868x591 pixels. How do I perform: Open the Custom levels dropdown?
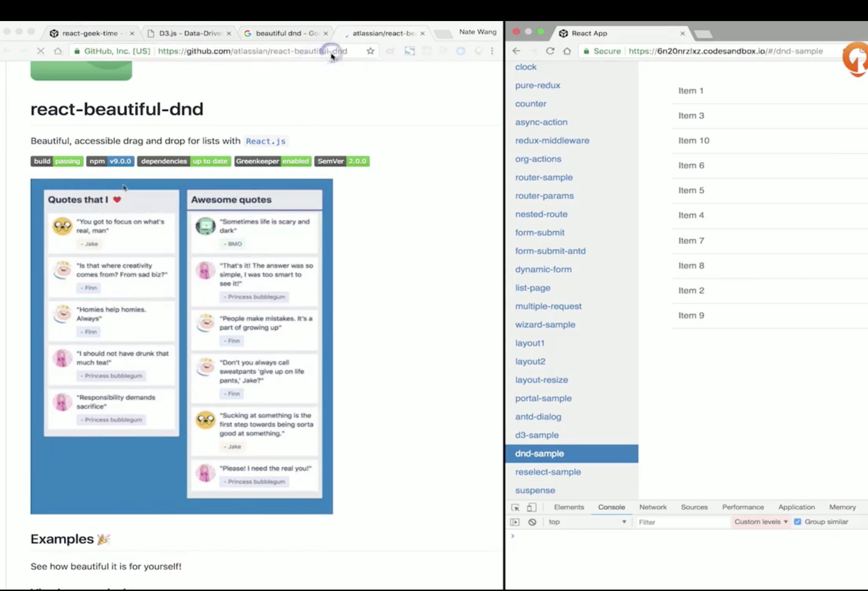[761, 522]
